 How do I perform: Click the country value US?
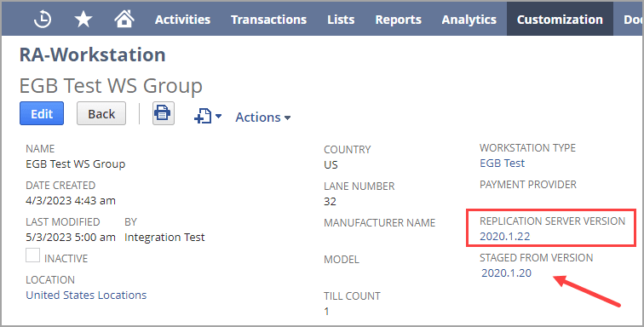coord(331,164)
